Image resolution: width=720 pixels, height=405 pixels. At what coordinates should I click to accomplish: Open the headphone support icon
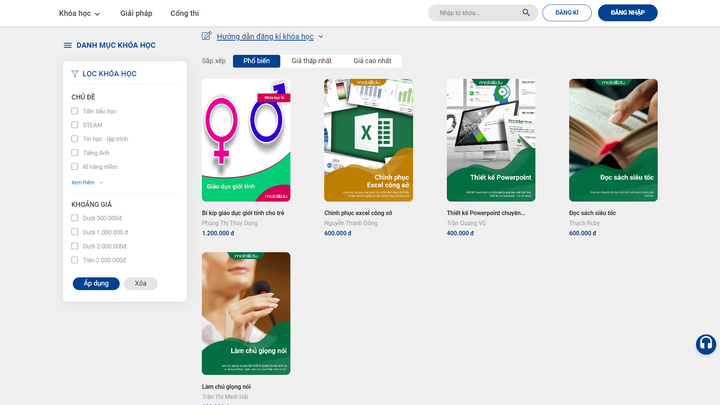pos(706,344)
